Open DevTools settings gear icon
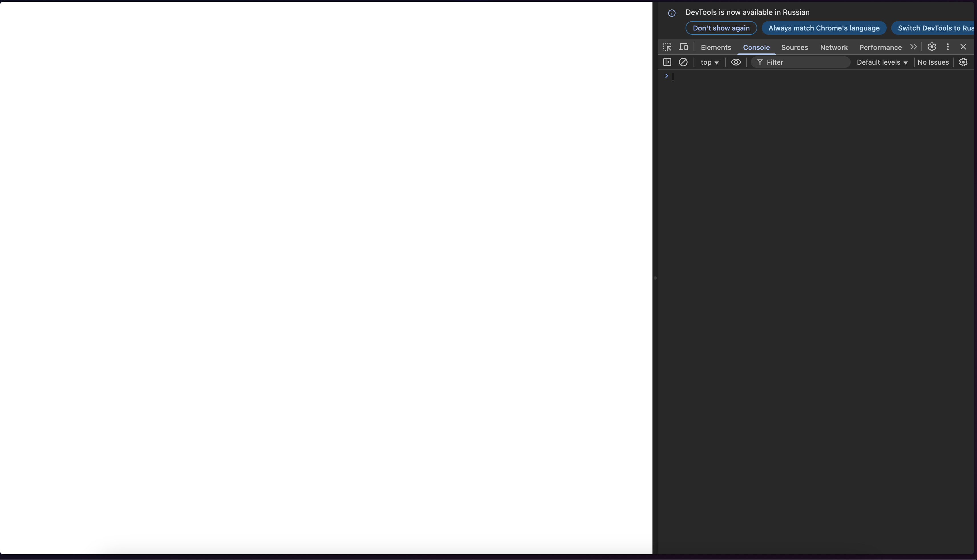 tap(932, 47)
